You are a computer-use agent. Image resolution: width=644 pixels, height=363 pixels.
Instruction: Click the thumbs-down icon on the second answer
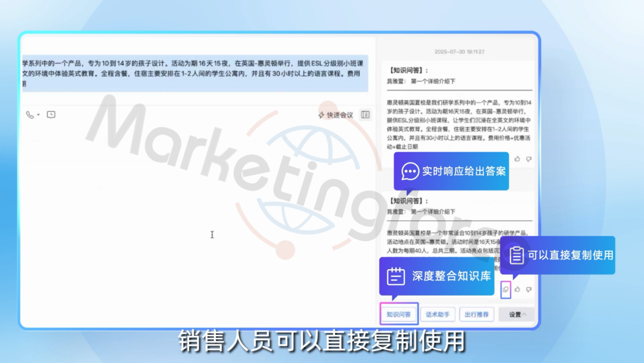529,290
